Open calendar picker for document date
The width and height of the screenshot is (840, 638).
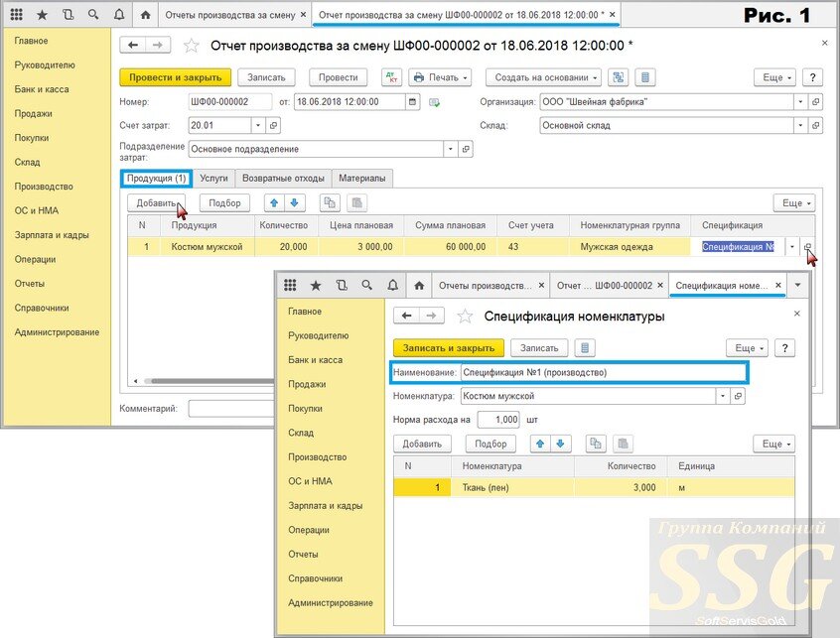coord(412,101)
